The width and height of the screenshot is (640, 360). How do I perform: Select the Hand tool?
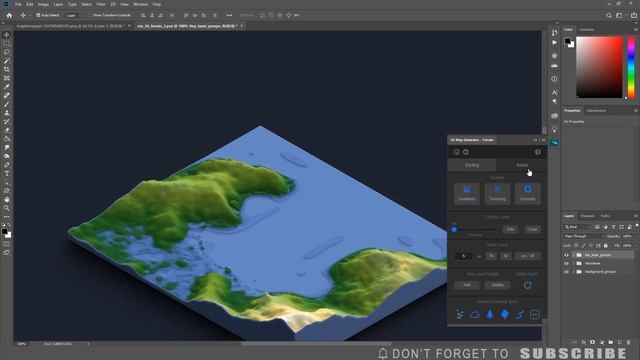click(x=7, y=200)
